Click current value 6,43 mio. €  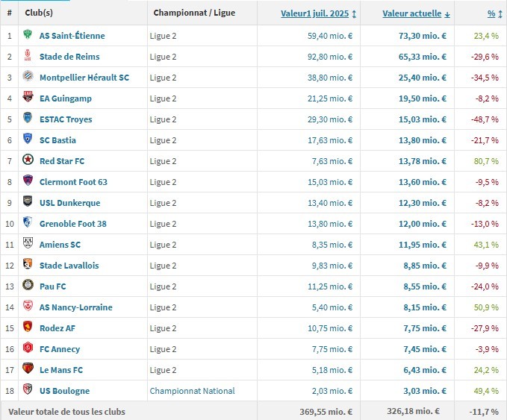click(x=425, y=370)
